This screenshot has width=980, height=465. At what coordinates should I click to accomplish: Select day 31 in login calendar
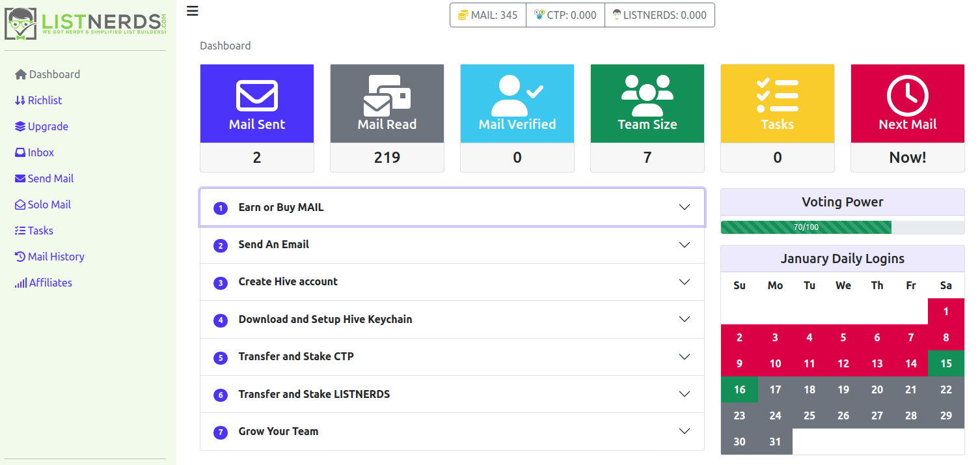(774, 442)
